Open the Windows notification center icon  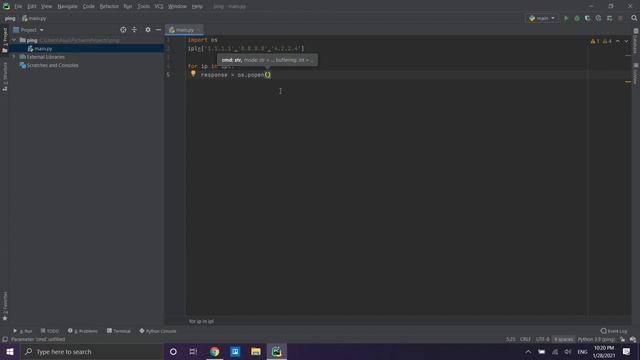pyautogui.click(x=627, y=351)
